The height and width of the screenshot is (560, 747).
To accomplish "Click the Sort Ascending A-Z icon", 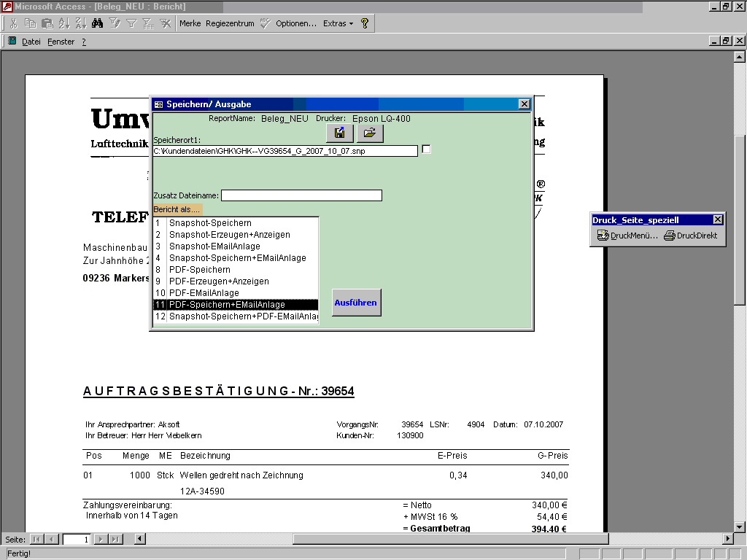I will pos(63,23).
